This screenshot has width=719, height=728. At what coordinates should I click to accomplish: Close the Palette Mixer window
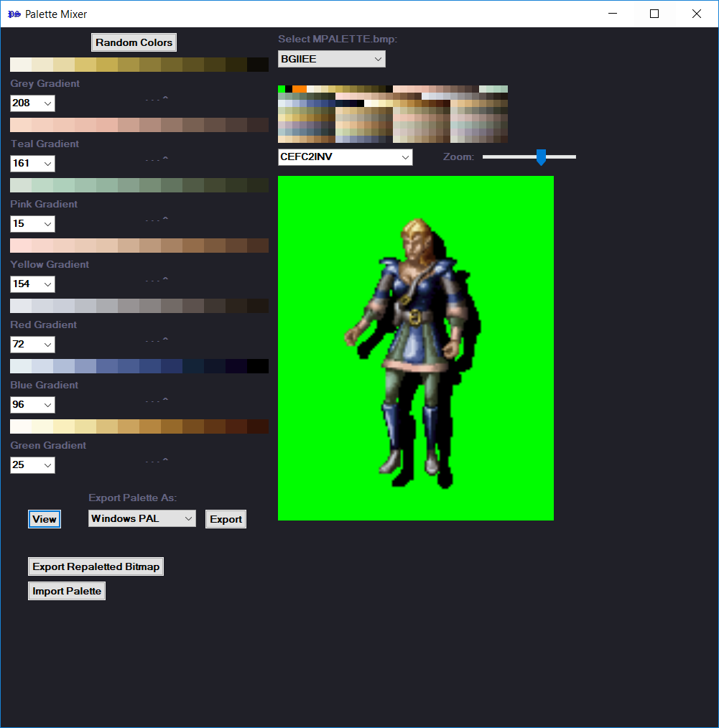pos(697,14)
